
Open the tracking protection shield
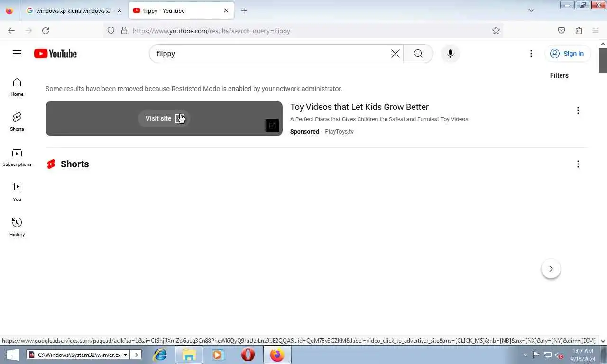point(111,31)
